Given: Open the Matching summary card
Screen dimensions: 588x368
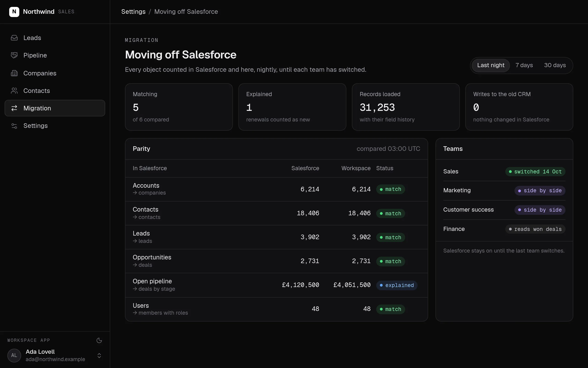Looking at the screenshot, I should pyautogui.click(x=179, y=107).
